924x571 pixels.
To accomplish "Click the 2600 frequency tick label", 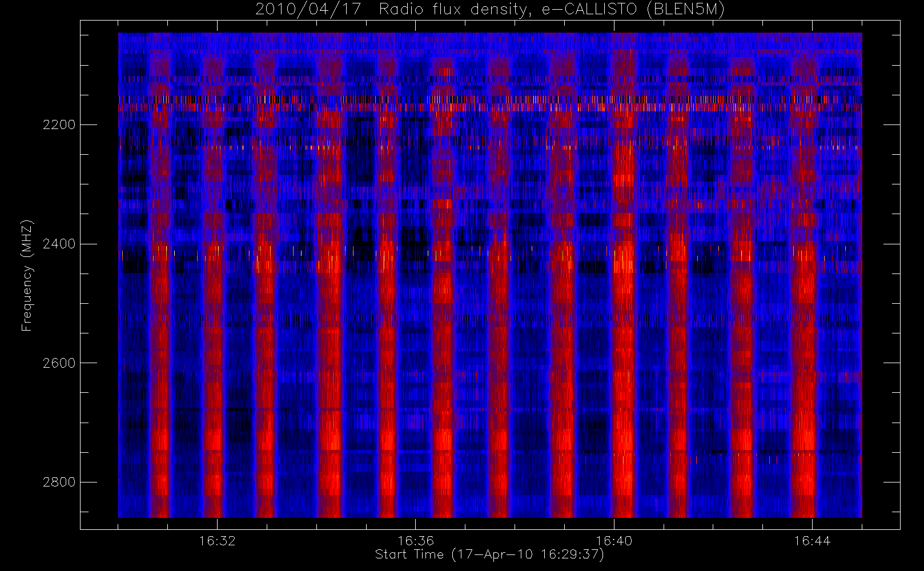I will (x=59, y=363).
